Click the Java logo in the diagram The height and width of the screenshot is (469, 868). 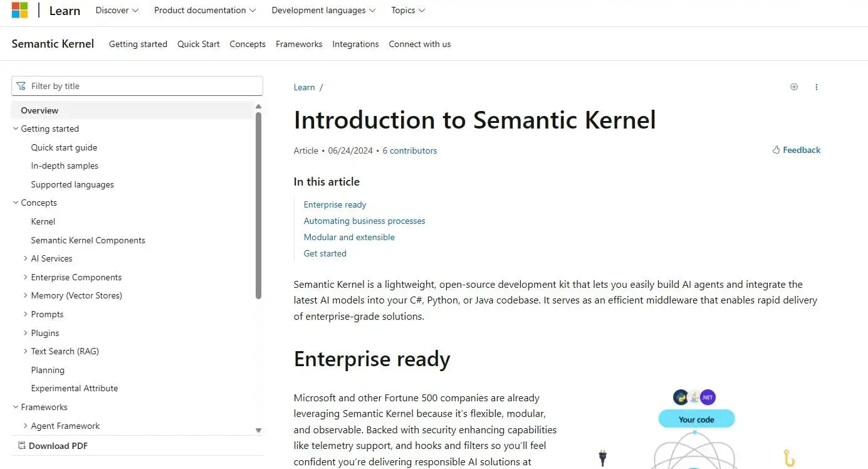pyautogui.click(x=694, y=397)
